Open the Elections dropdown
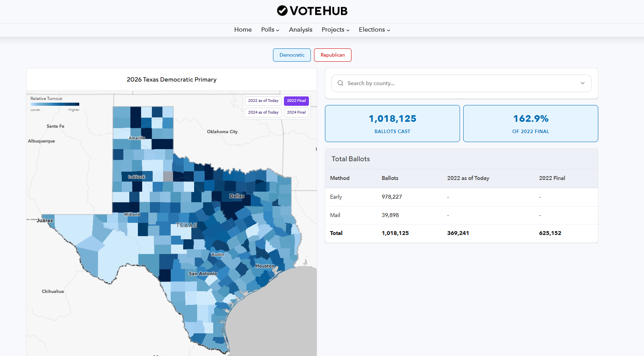 [x=374, y=30]
